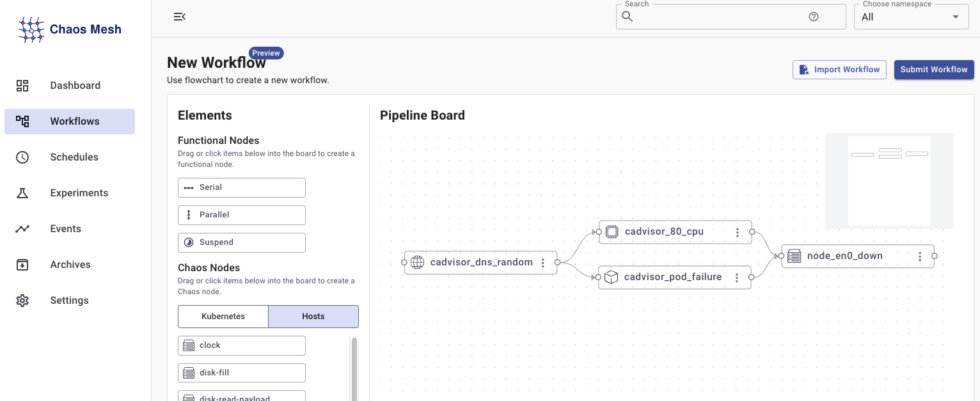Open Schedules in the sidebar
Screen dimensions: 980x401
74,157
